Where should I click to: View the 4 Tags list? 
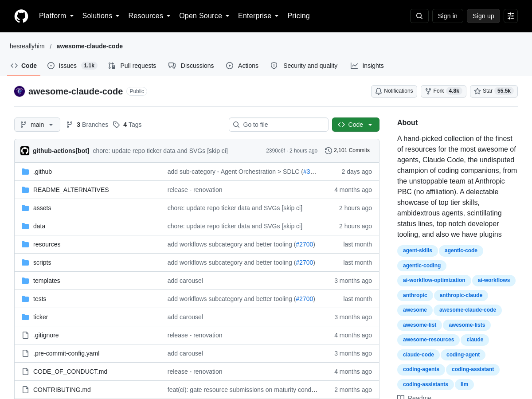[x=127, y=125]
